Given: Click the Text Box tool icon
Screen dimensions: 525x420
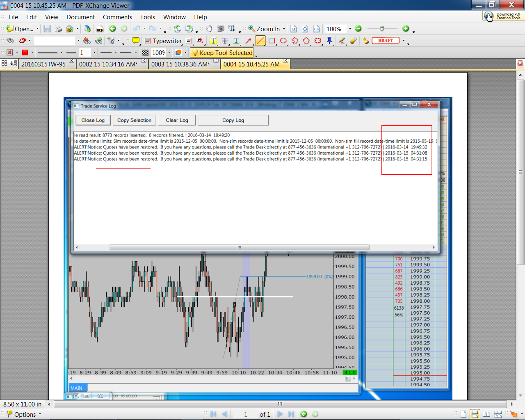Looking at the screenshot, I should pos(189,41).
